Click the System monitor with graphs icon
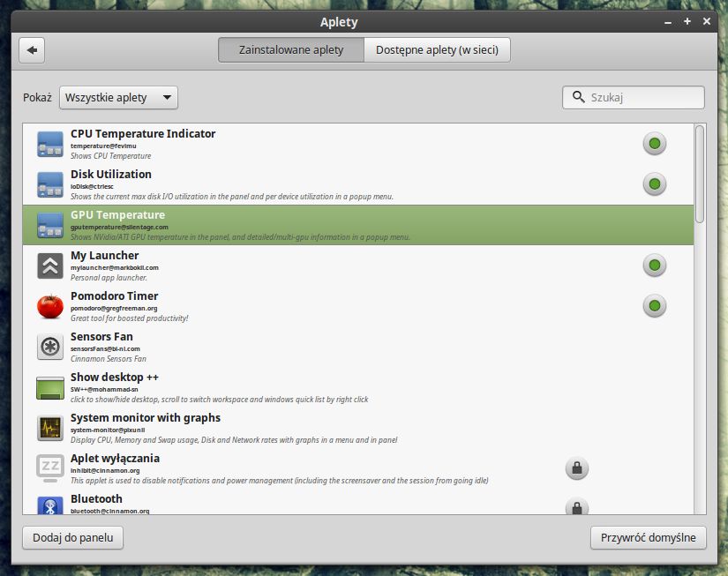This screenshot has height=576, width=728. [50, 428]
